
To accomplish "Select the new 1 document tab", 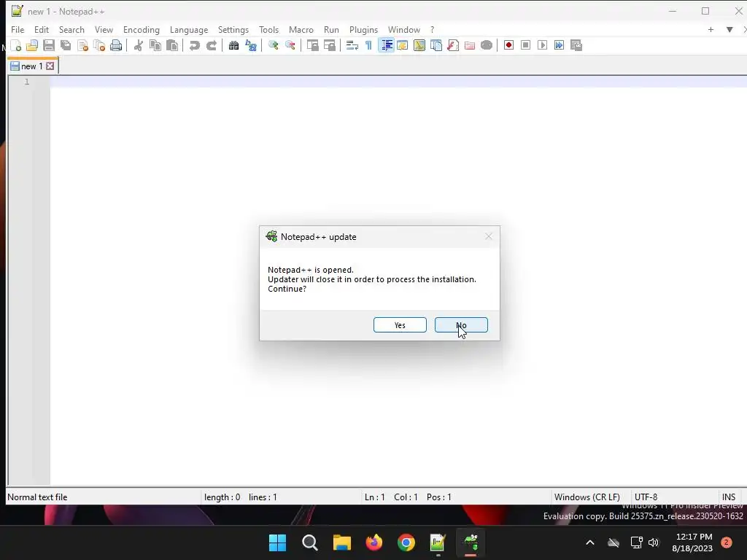I will point(32,66).
